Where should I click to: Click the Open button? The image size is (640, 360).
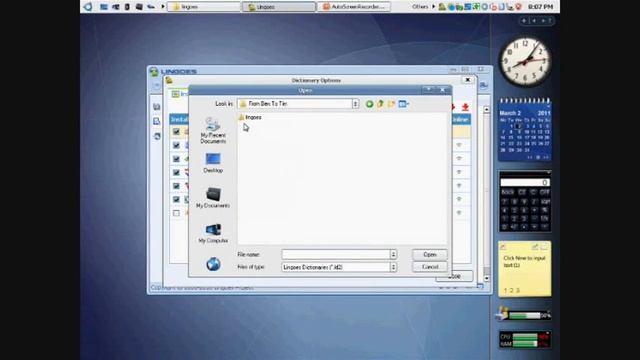pyautogui.click(x=429, y=254)
